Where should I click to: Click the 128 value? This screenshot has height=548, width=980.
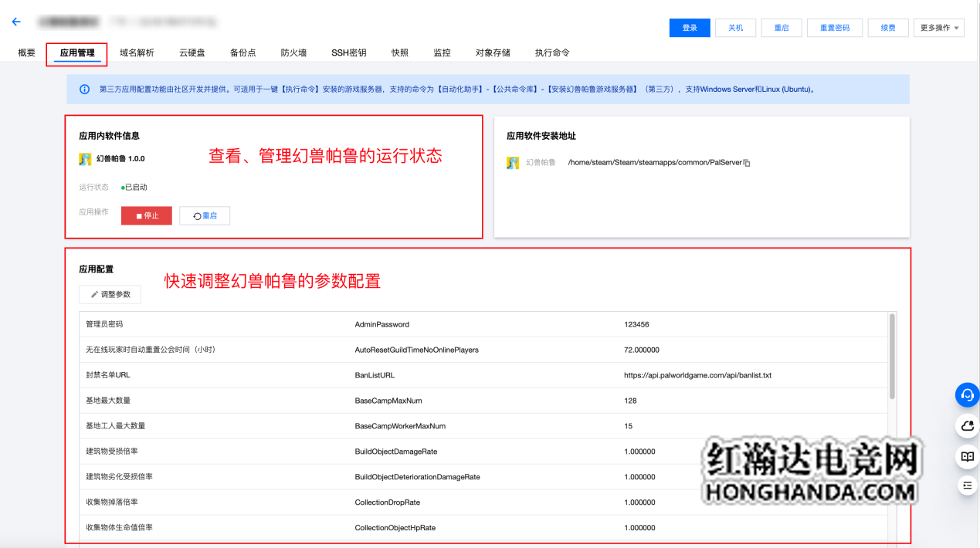coord(631,401)
